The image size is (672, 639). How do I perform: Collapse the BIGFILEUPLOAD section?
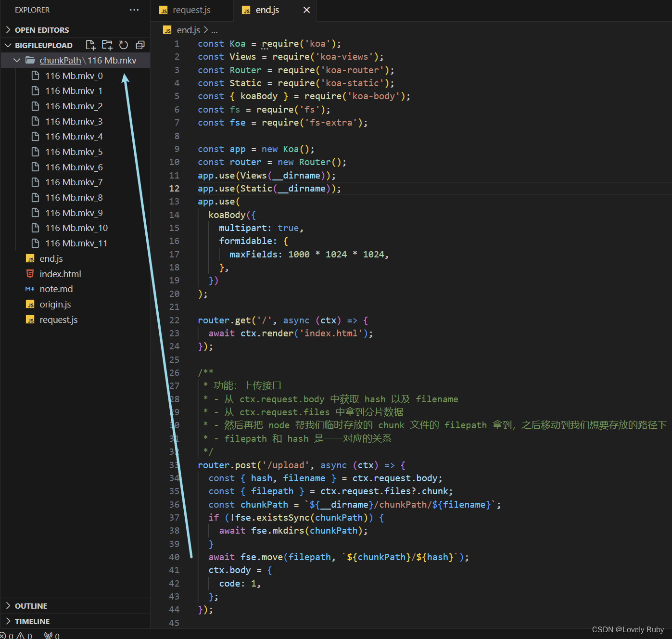pos(43,45)
